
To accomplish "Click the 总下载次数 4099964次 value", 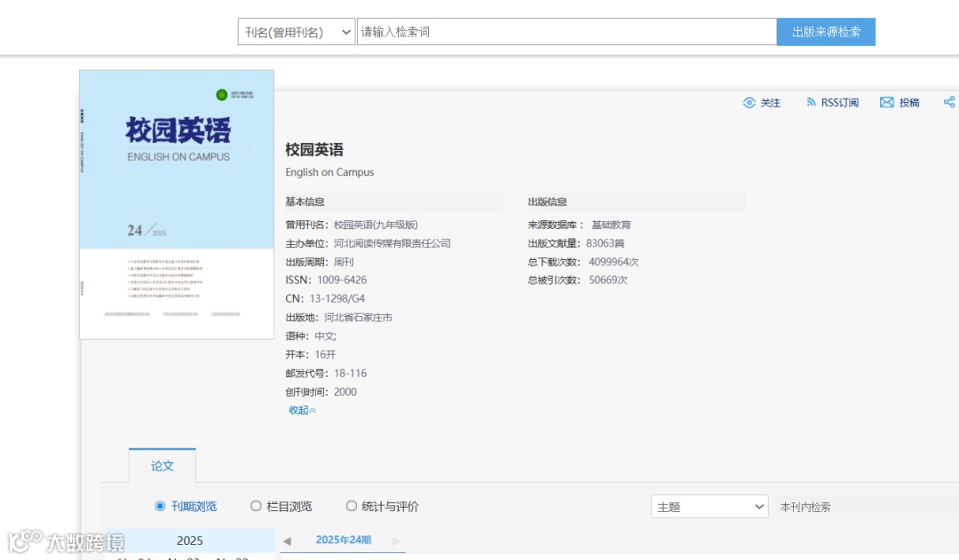I will point(614,262).
